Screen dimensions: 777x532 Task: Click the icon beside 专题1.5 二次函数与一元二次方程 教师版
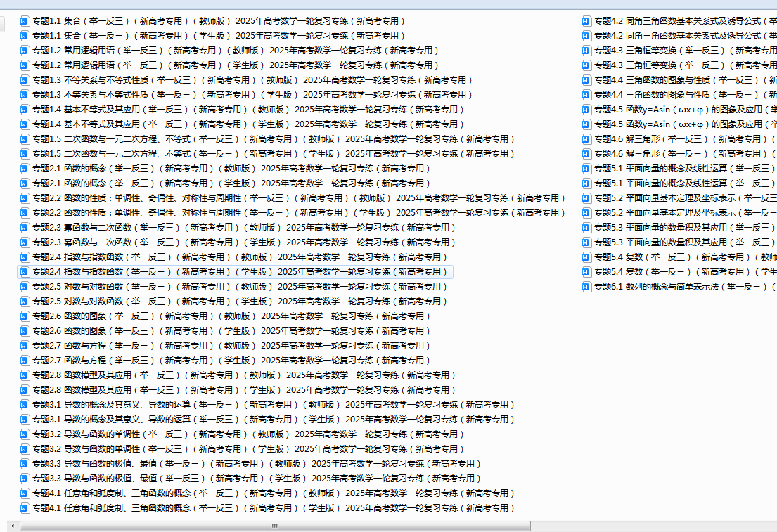[24, 139]
